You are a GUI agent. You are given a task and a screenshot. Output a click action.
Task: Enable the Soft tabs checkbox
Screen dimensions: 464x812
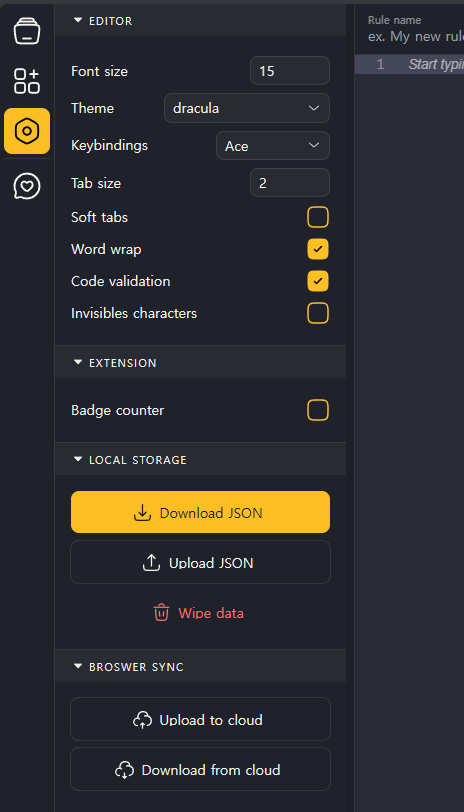point(318,217)
